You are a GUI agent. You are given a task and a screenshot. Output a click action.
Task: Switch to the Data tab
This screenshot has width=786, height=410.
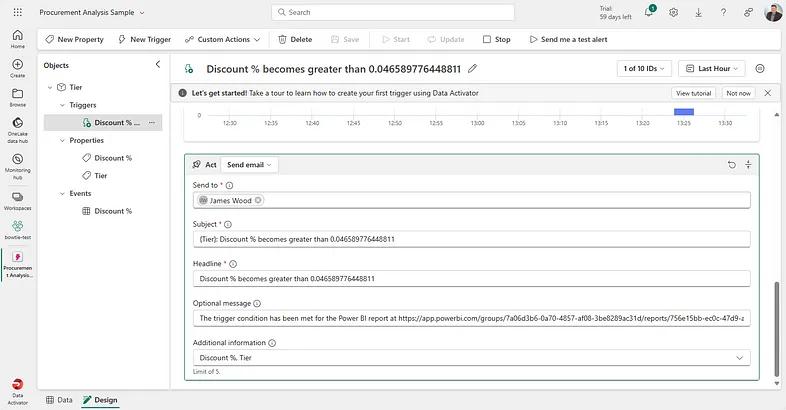[59, 400]
